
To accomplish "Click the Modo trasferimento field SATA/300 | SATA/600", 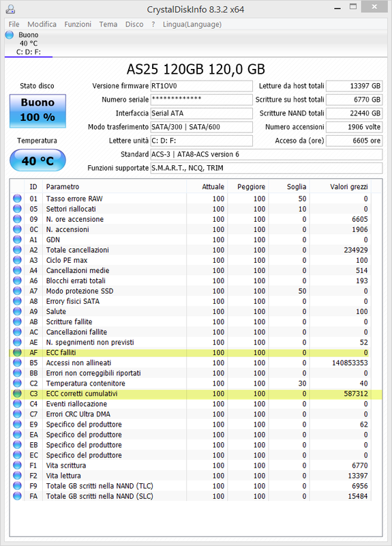I will point(201,127).
